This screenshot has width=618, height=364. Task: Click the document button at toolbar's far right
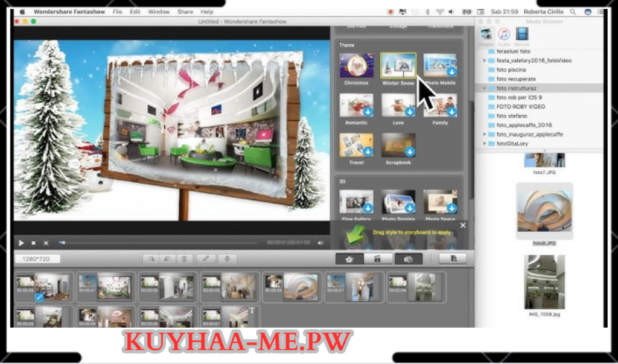click(x=453, y=259)
